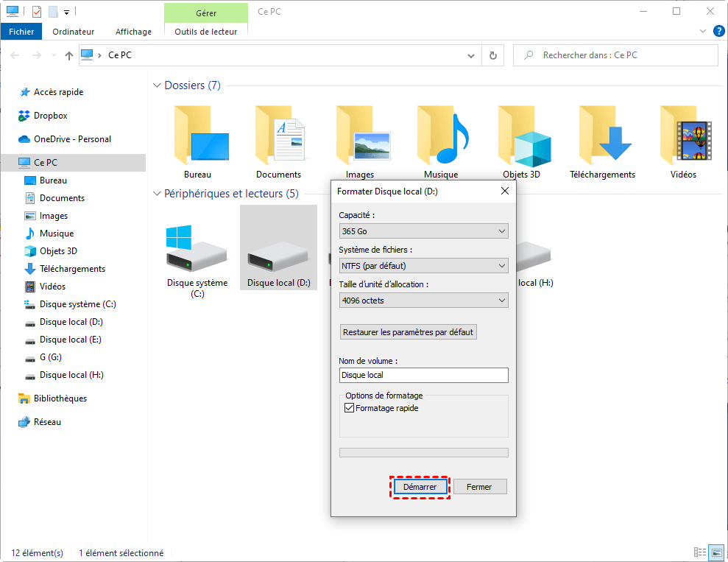728x562 pixels.
Task: Open Musique in sidebar tree
Action: [x=49, y=233]
